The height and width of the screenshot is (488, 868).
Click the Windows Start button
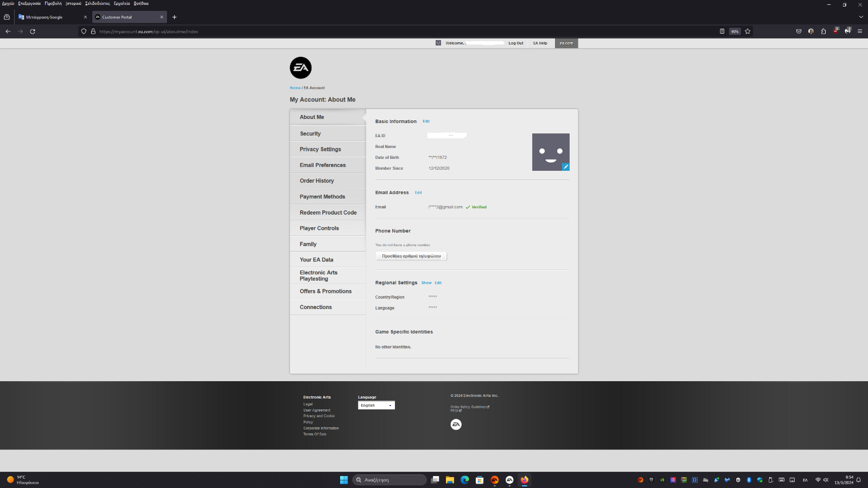pos(344,480)
